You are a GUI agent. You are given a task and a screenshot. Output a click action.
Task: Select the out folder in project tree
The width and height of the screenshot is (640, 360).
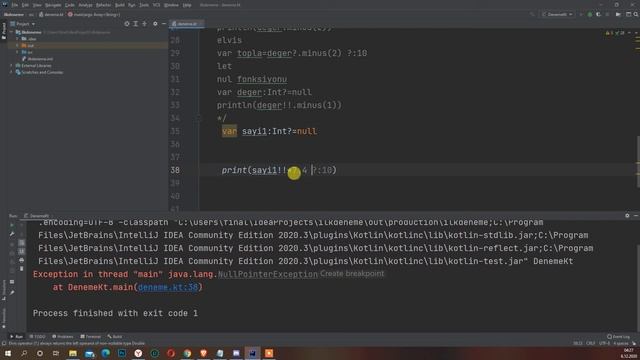(x=31, y=46)
